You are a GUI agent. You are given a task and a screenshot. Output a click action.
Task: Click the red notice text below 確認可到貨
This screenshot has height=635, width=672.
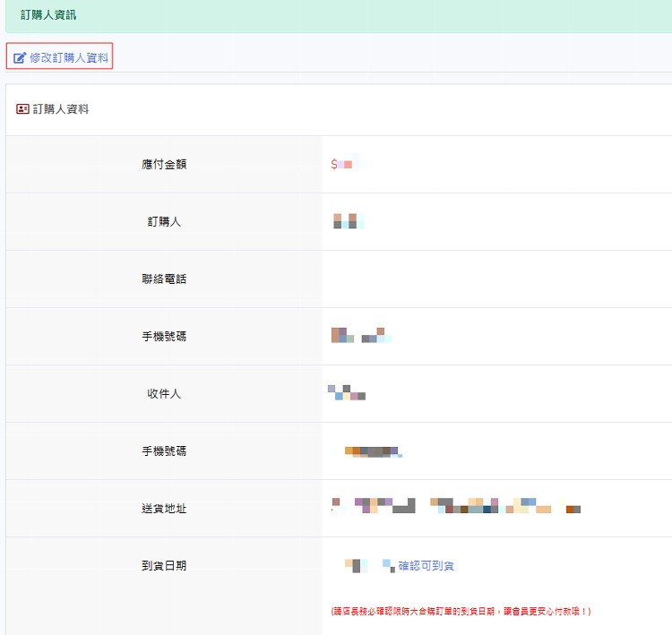[461, 612]
